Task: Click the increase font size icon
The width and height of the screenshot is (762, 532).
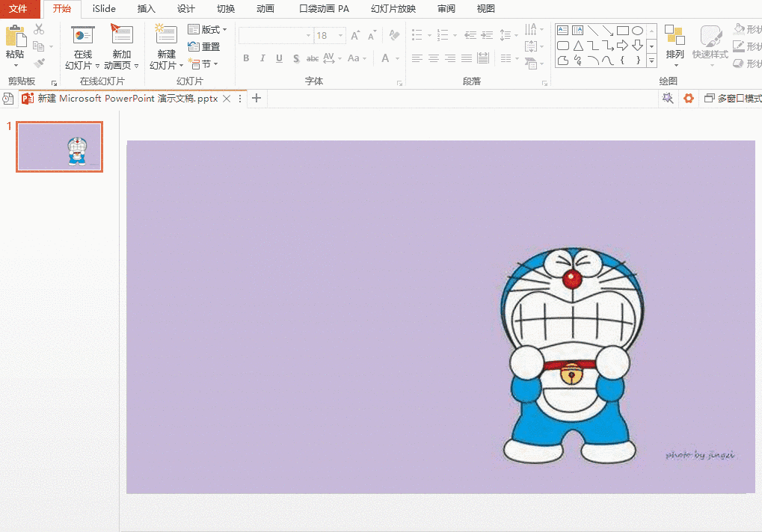Action: point(354,34)
